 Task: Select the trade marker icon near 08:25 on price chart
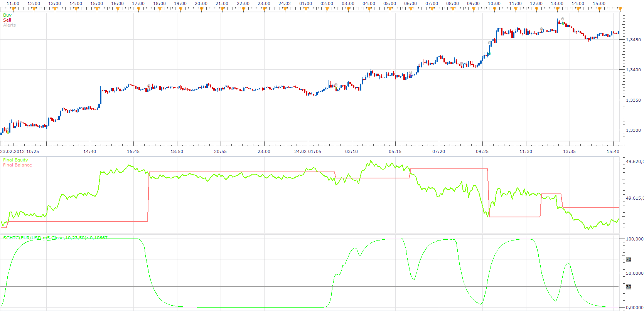[462, 64]
